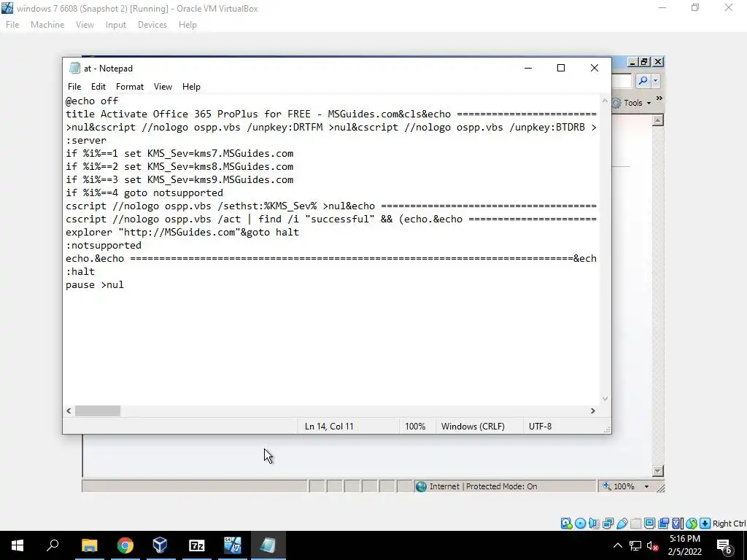Click Notepad horizontal scrollbar left arrow
The width and height of the screenshot is (747, 560).
(x=69, y=411)
